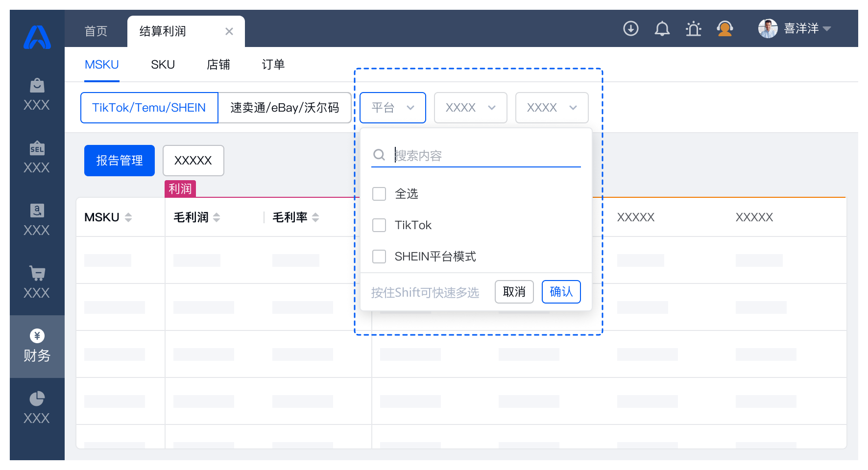Open the customer service headset icon
The image size is (868, 470).
[x=725, y=29]
